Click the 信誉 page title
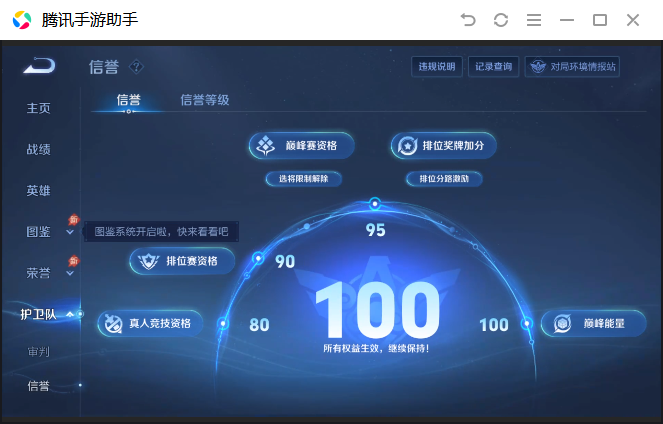The height and width of the screenshot is (424, 663). pyautogui.click(x=104, y=67)
